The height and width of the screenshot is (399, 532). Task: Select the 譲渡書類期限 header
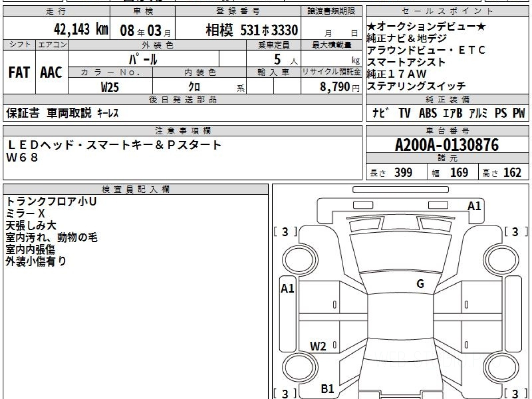click(332, 12)
